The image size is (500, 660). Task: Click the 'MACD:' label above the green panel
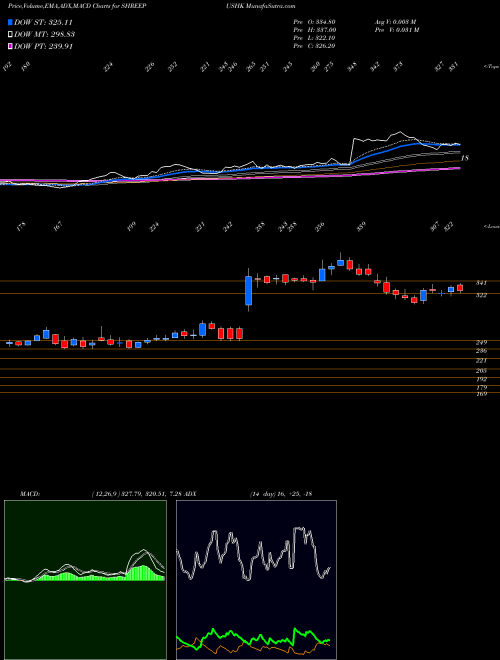(x=30, y=494)
